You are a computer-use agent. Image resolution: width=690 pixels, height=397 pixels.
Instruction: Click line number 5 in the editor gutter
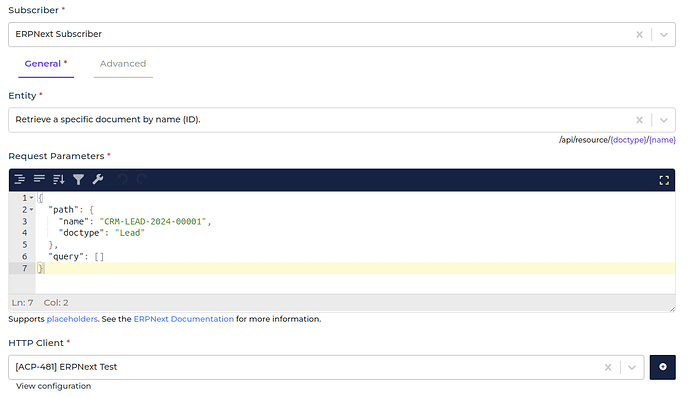point(25,245)
